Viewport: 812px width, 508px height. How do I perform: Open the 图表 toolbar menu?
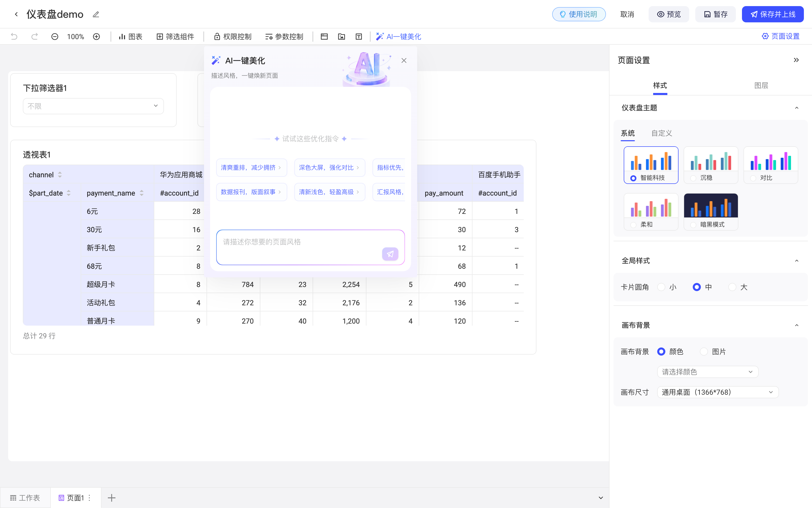[130, 36]
